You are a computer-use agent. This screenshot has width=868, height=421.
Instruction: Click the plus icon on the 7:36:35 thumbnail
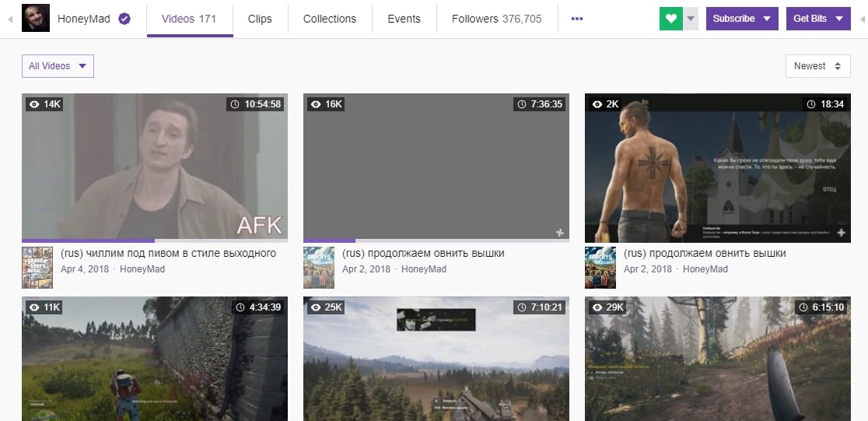560,233
